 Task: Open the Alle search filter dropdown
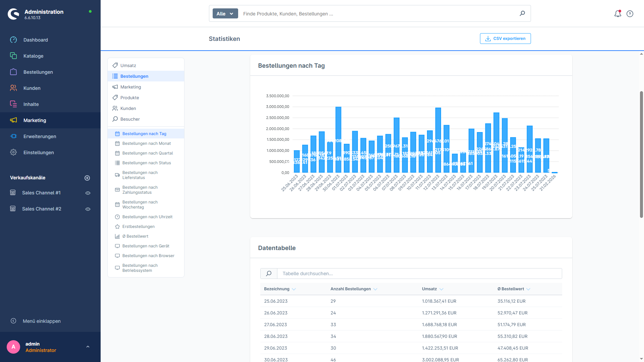pyautogui.click(x=225, y=13)
